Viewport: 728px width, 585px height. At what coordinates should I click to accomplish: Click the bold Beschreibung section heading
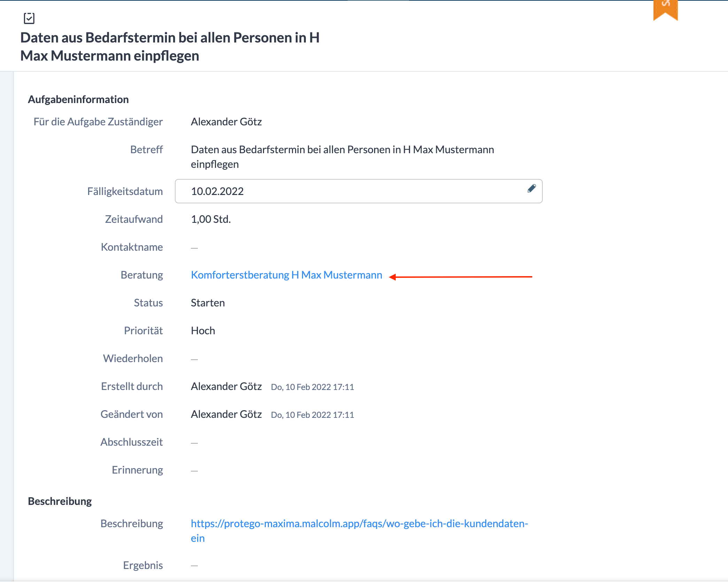point(60,501)
